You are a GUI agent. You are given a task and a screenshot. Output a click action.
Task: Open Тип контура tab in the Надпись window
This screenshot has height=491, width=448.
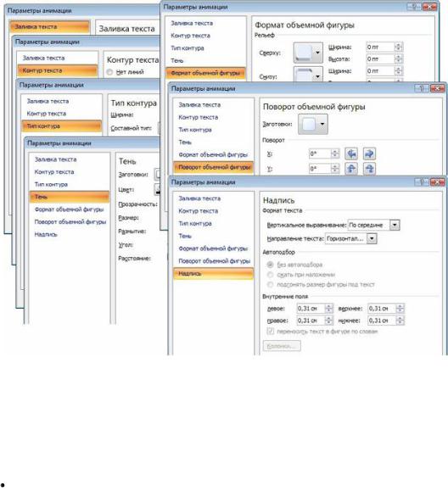pos(195,223)
